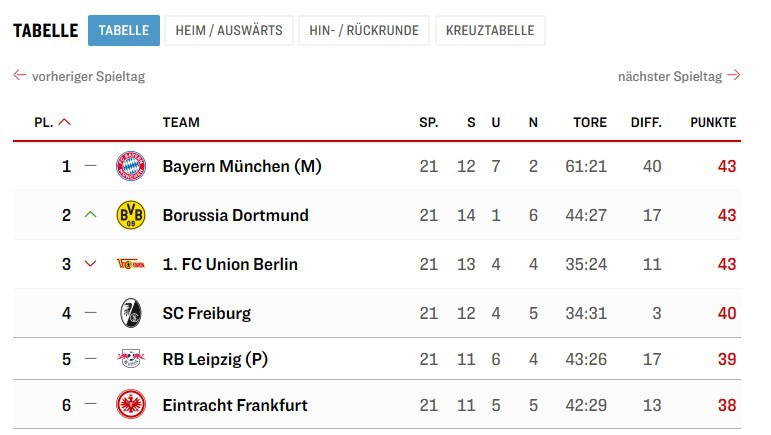The height and width of the screenshot is (435, 771).
Task: Sort by the Tore column header
Action: (590, 122)
